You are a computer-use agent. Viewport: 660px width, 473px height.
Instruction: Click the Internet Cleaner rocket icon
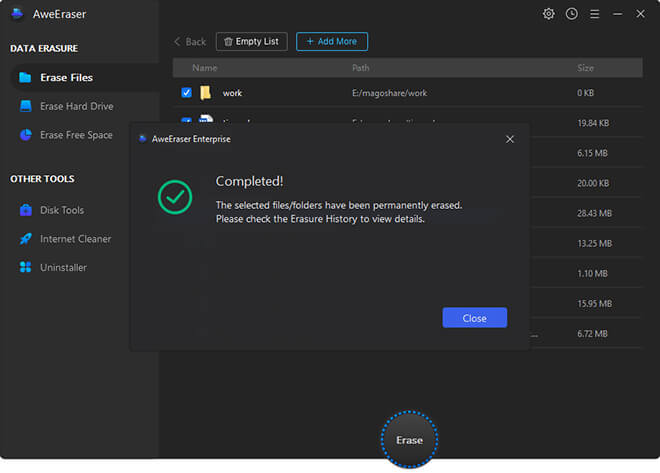click(26, 239)
